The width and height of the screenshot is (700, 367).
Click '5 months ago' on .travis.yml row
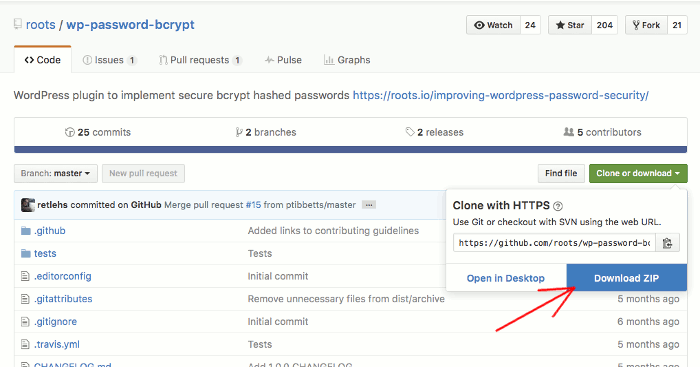pyautogui.click(x=648, y=344)
